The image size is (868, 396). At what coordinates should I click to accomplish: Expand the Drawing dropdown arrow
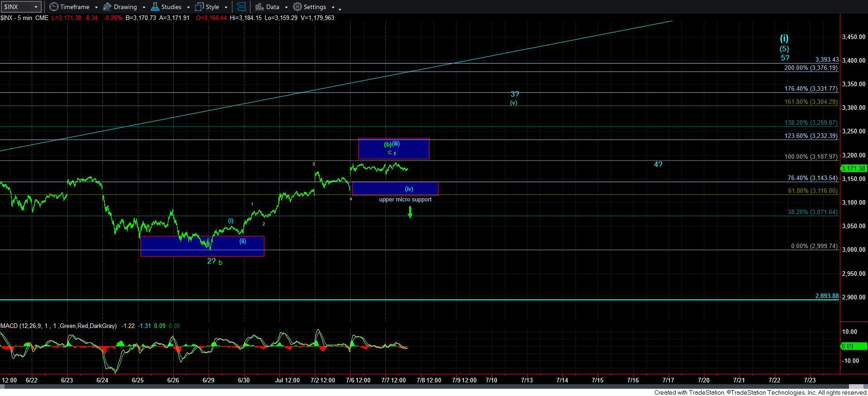[143, 7]
